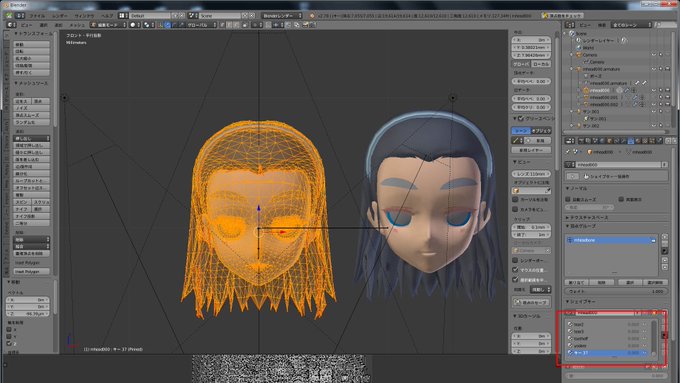680x383 pixels.
Task: Click the Translate button in tool shelf
Action: pyautogui.click(x=32, y=44)
